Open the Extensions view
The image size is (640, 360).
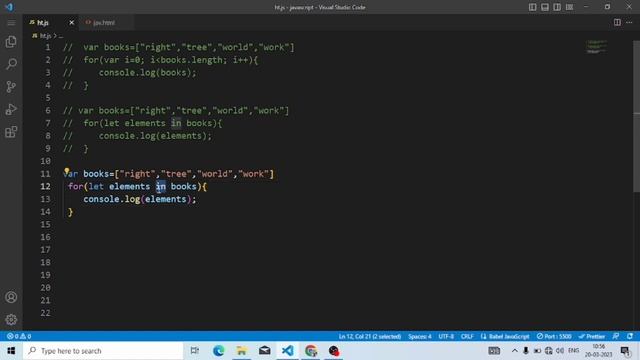coord(11,131)
